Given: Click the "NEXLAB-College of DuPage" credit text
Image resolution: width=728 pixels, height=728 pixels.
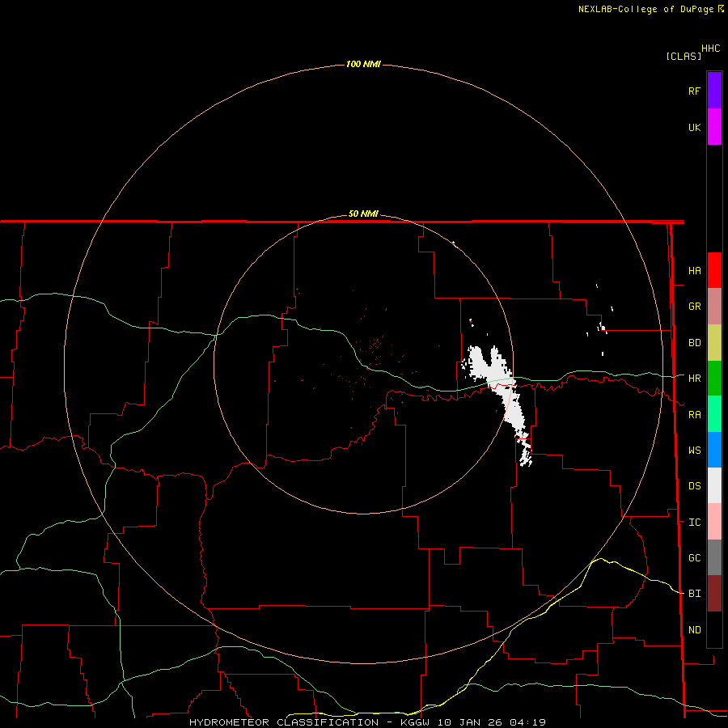Looking at the screenshot, I should (645, 9).
